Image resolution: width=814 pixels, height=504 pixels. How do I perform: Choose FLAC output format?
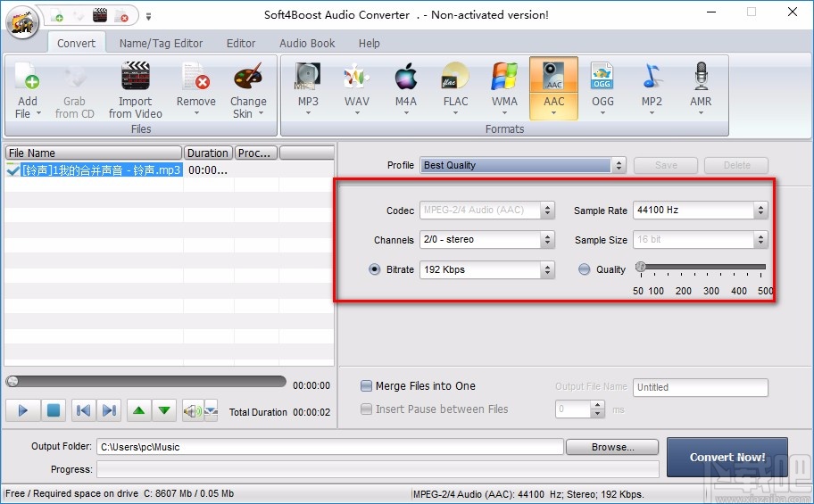click(x=455, y=78)
